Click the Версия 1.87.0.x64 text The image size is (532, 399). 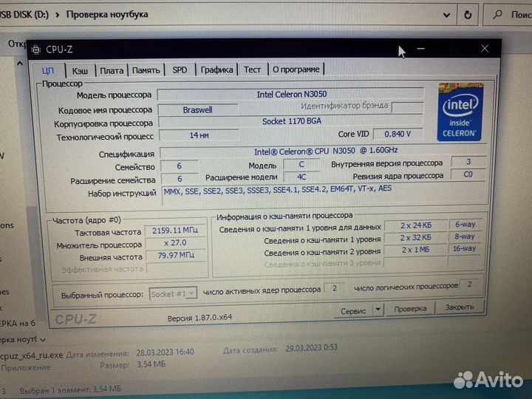(x=199, y=318)
